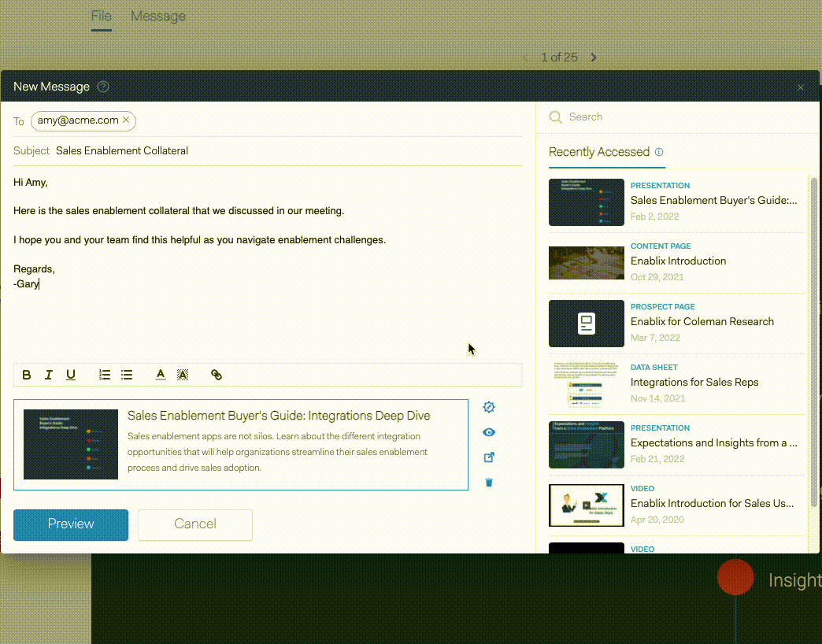Click the 'CONTENT PAGE' label
Screen dimensions: 822x644
click(661, 246)
